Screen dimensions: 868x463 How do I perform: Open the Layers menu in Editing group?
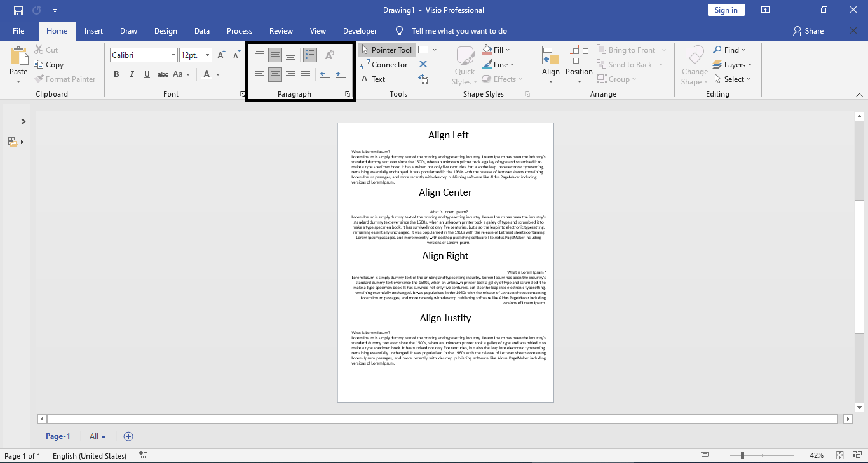point(733,64)
